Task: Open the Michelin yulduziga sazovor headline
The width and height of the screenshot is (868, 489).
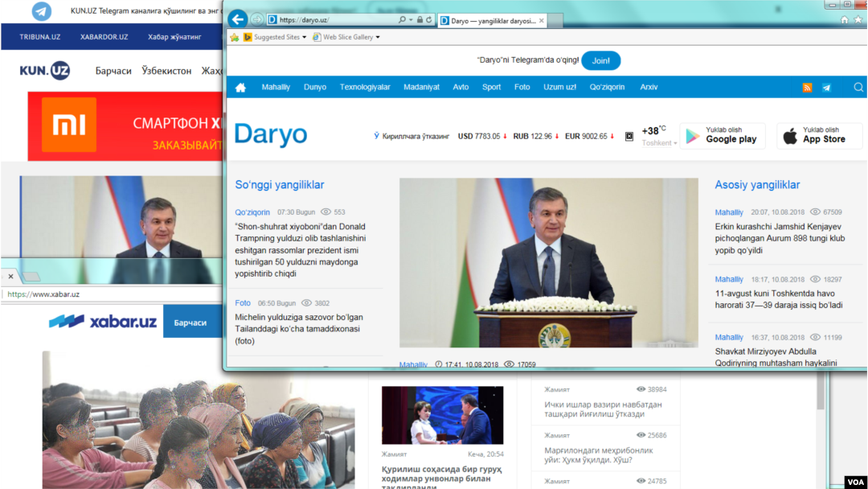Action: click(299, 329)
